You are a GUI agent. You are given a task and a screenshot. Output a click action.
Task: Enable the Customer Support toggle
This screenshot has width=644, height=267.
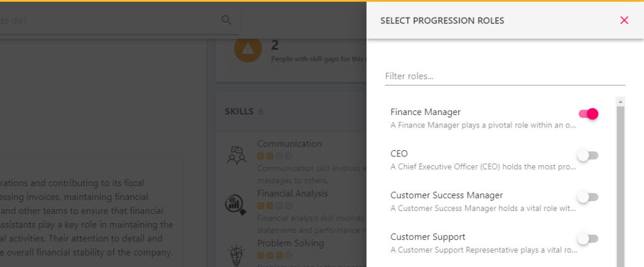[588, 239]
